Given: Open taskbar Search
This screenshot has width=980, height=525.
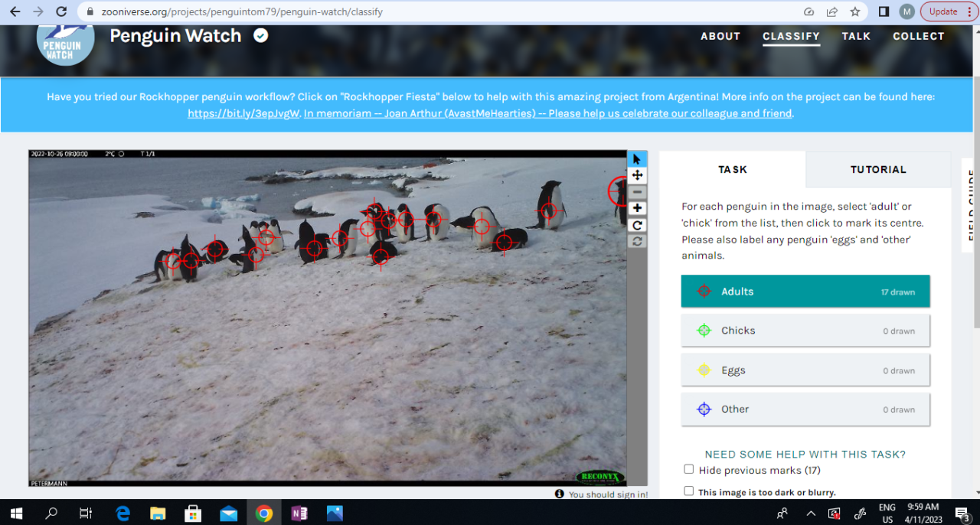Looking at the screenshot, I should coord(51,513).
